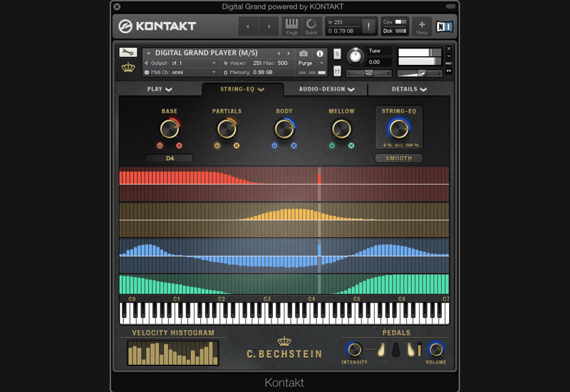Reset the BASE band with red X

[x=180, y=145]
